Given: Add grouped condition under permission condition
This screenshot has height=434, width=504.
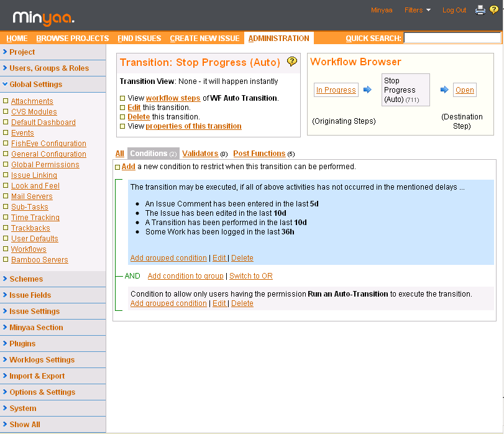Looking at the screenshot, I should [168, 303].
